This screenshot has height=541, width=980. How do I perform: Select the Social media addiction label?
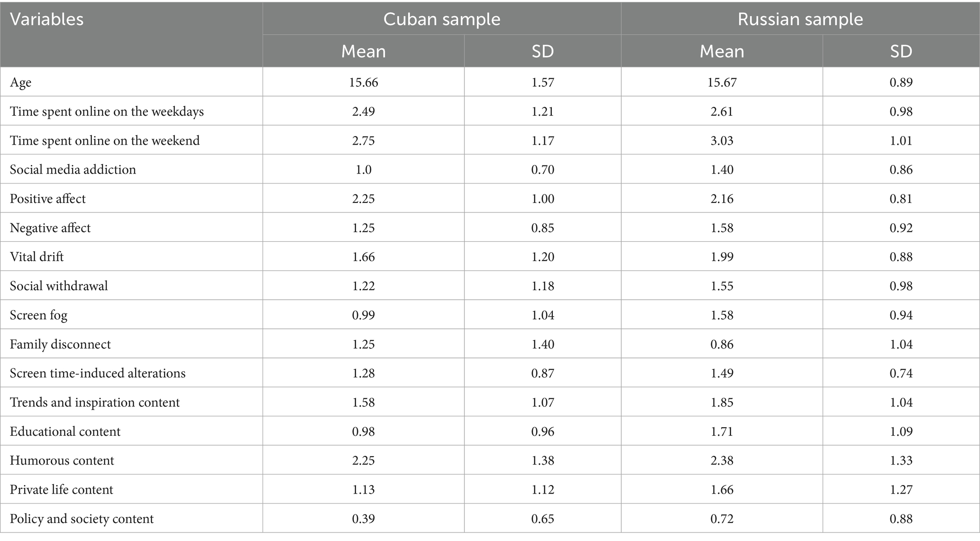pos(73,169)
